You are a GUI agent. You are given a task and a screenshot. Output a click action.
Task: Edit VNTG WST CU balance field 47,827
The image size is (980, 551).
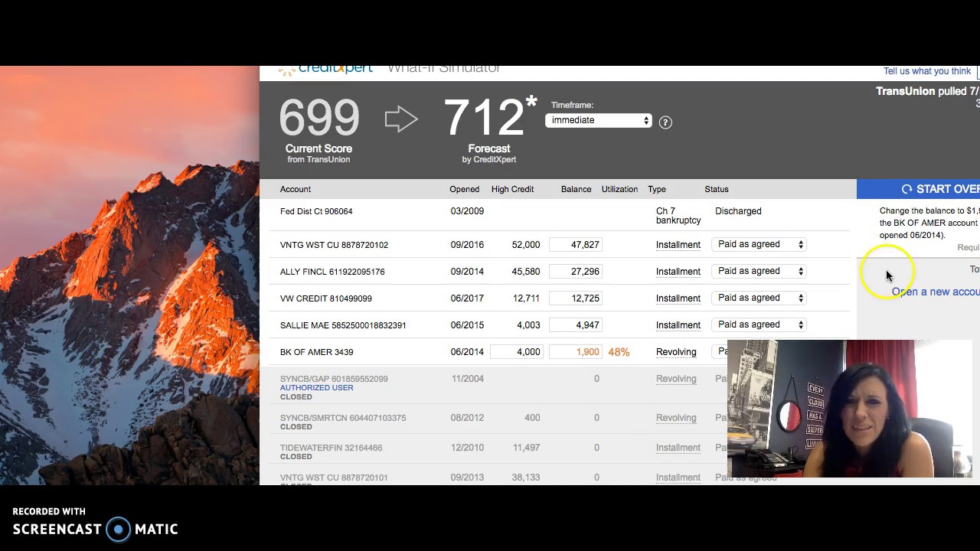click(576, 245)
